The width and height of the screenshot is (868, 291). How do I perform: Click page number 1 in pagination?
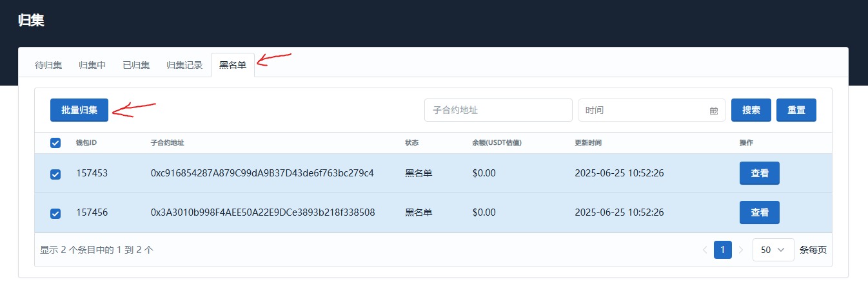pyautogui.click(x=722, y=250)
